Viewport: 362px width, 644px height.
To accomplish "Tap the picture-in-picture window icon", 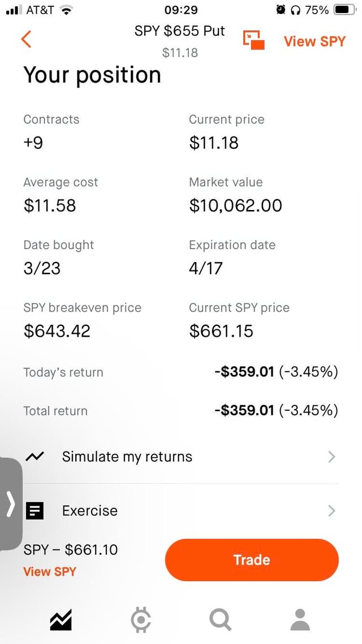I will tap(254, 40).
